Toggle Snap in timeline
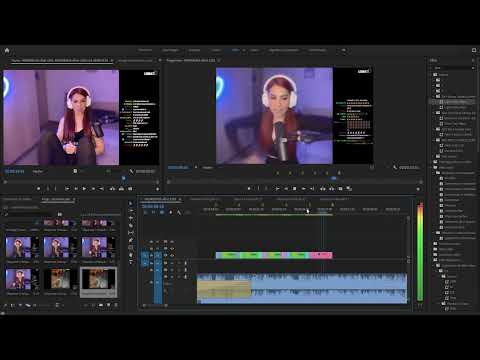480x360 pixels. point(153,212)
